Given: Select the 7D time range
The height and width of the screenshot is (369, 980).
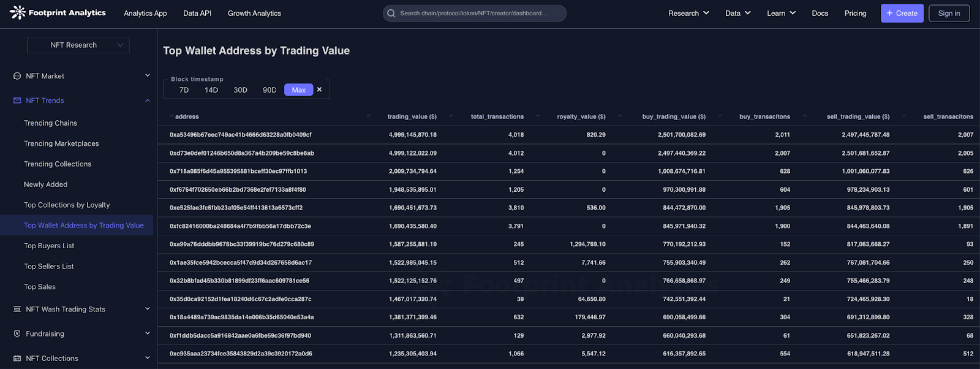Looking at the screenshot, I should 184,90.
